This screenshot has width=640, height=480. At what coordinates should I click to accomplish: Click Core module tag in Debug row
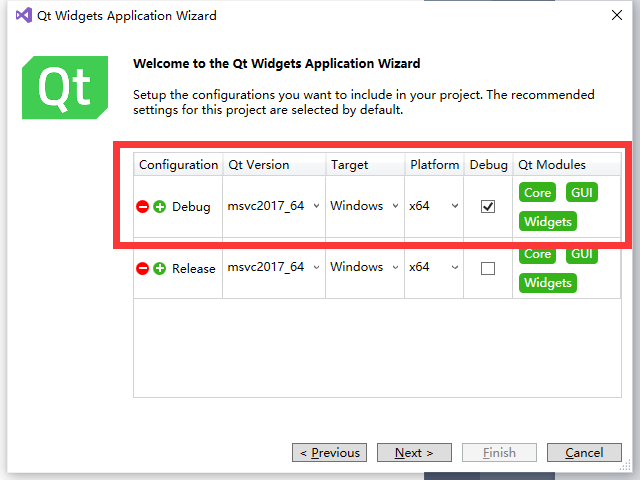[537, 192]
